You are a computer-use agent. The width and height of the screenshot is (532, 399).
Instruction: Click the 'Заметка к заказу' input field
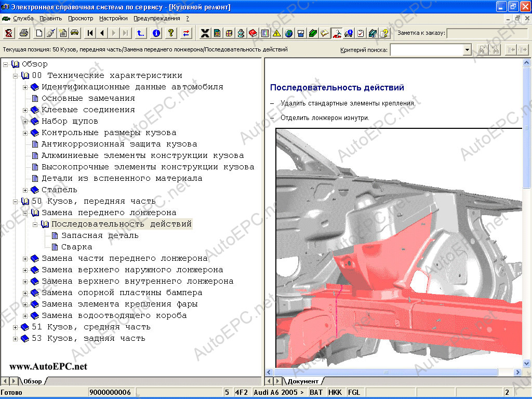(x=487, y=33)
